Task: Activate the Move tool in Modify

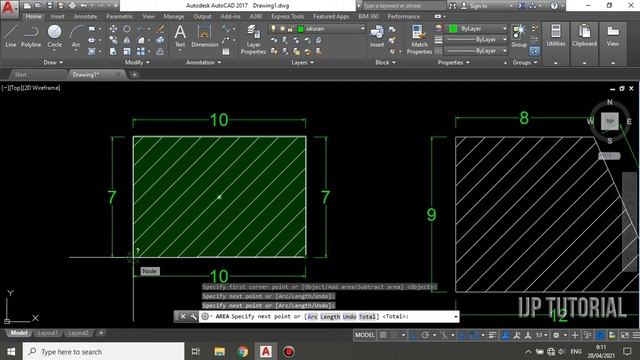Action: point(113,29)
